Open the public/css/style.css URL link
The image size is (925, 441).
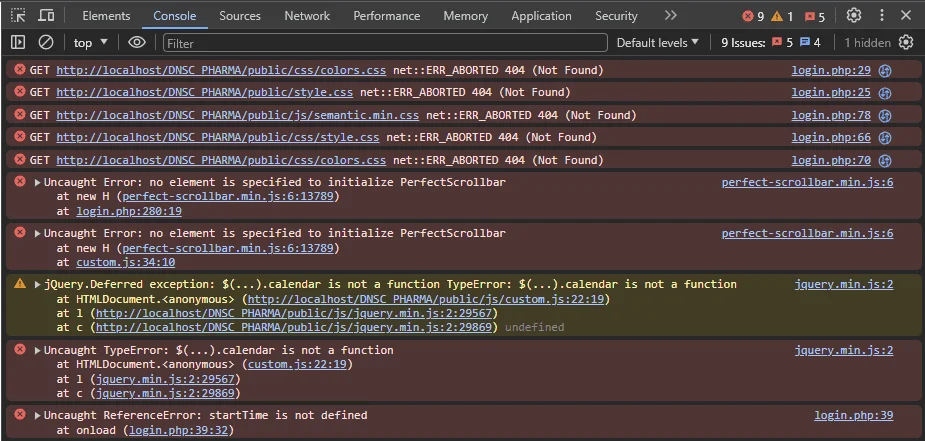218,137
